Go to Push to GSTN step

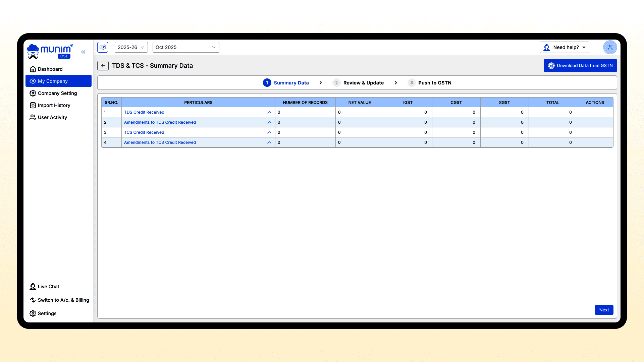(x=434, y=83)
